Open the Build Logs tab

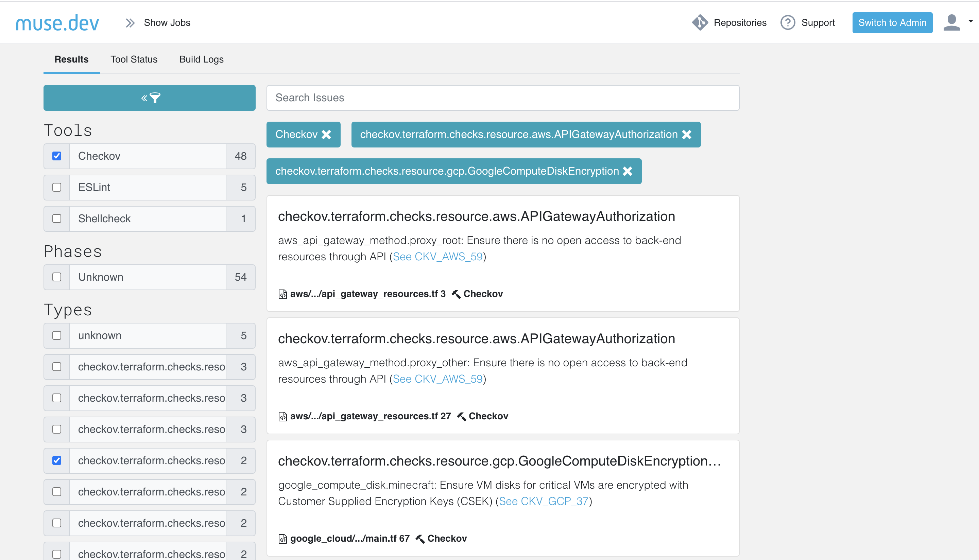(201, 59)
